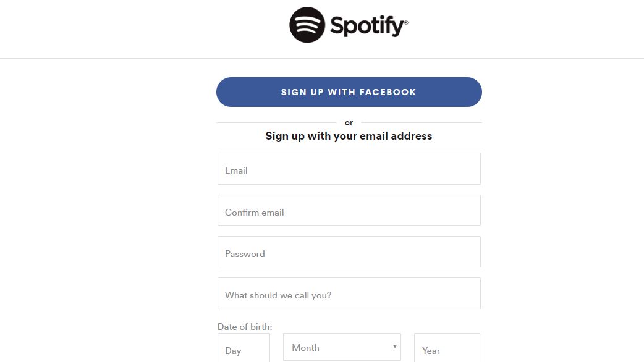Select the Year birth date field
This screenshot has width=644, height=362.
[447, 348]
